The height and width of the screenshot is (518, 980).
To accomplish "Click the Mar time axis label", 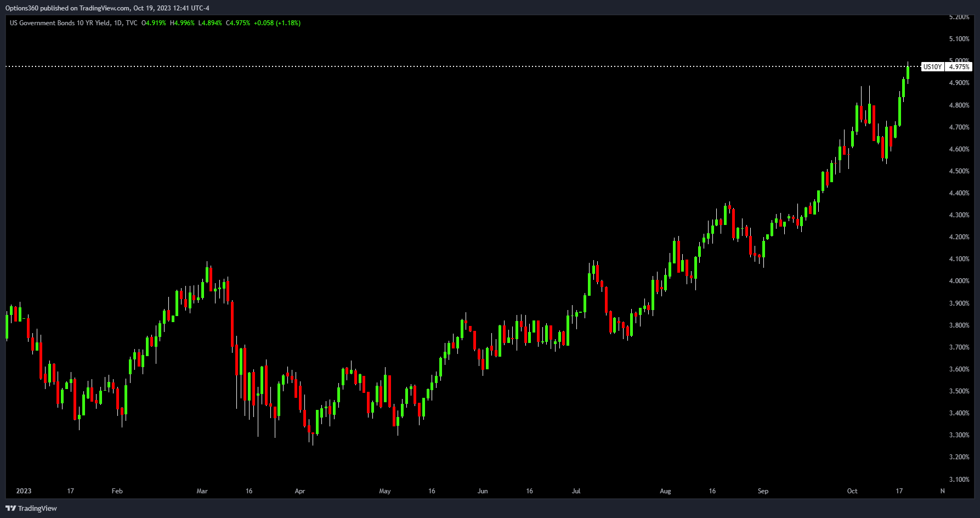I will 202,491.
